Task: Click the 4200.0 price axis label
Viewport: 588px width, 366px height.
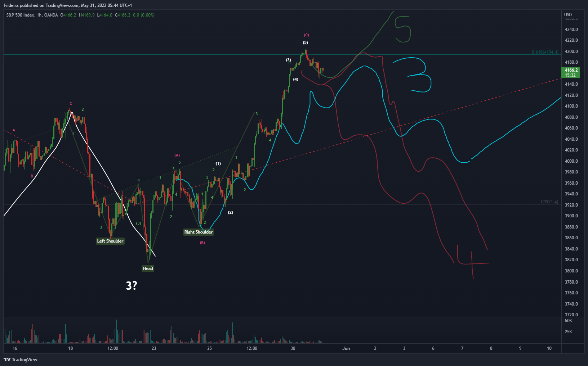Action: coord(571,51)
